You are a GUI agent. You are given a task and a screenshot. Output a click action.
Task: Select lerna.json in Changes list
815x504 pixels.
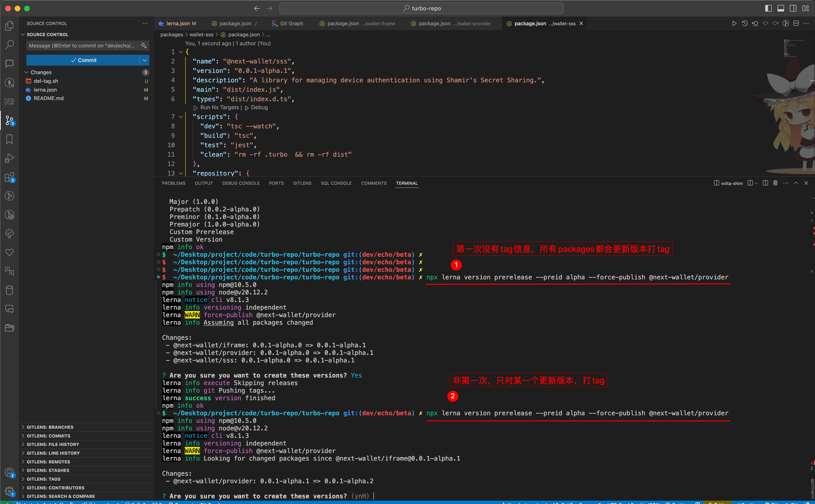tap(87, 90)
